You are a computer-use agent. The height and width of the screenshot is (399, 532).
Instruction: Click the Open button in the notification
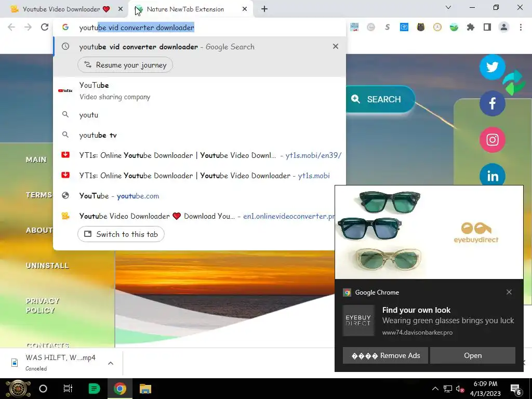point(473,355)
